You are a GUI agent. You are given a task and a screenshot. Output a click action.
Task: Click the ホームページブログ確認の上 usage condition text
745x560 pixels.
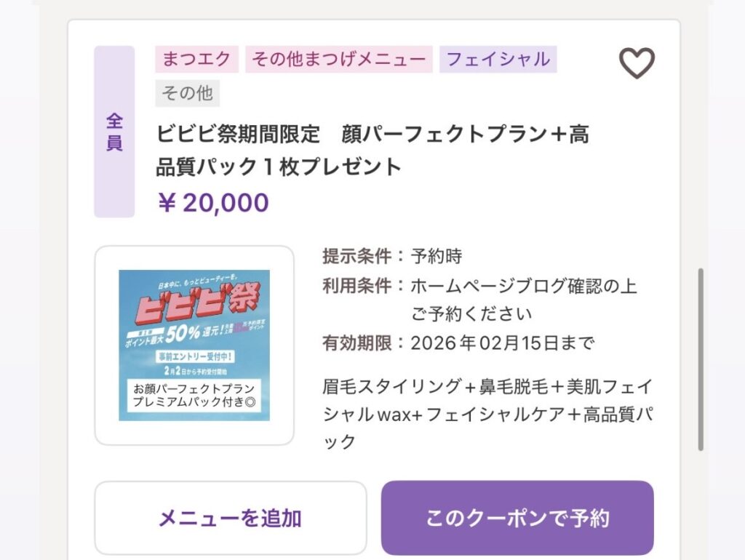pos(523,286)
